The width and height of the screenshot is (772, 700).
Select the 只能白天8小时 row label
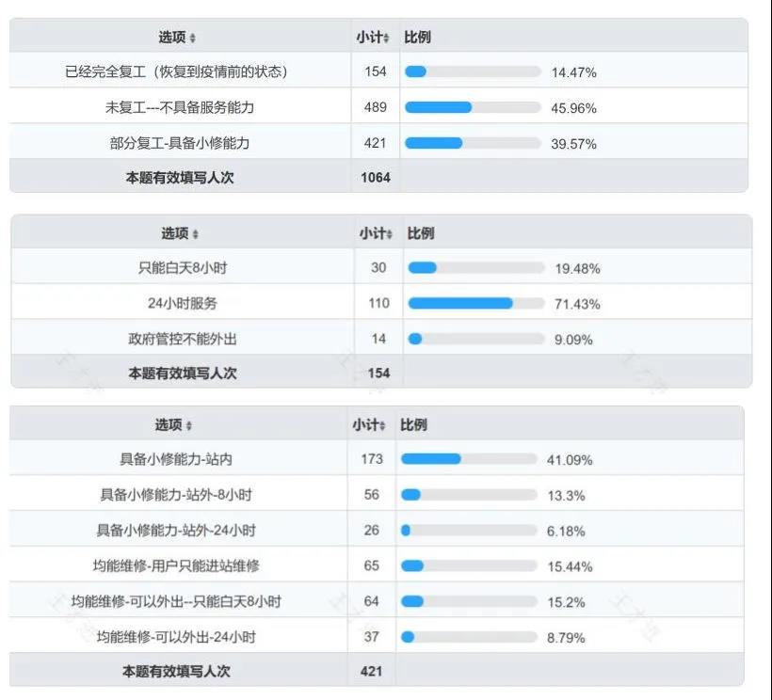coord(183,267)
